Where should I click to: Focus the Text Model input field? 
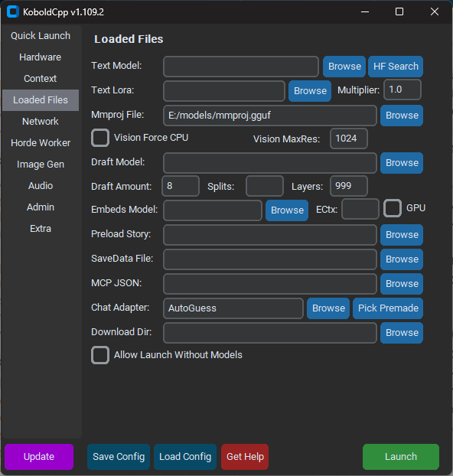[241, 66]
